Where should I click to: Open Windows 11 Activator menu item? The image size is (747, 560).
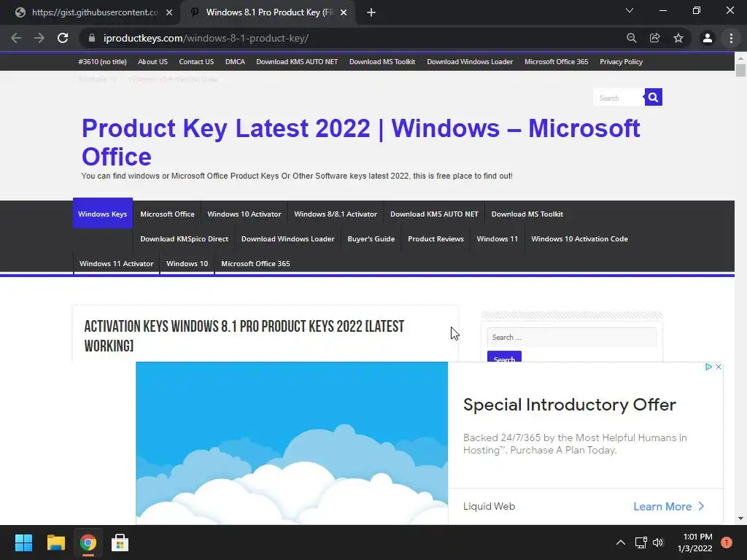pos(116,263)
